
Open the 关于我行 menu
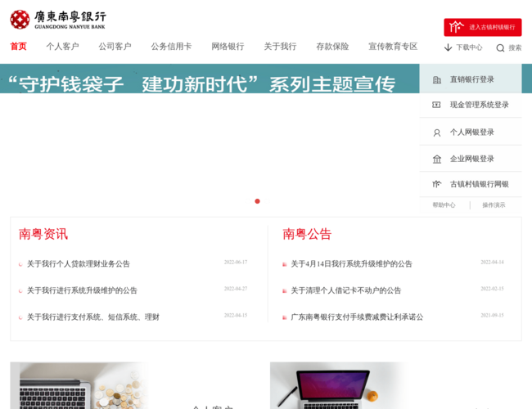pyautogui.click(x=280, y=47)
